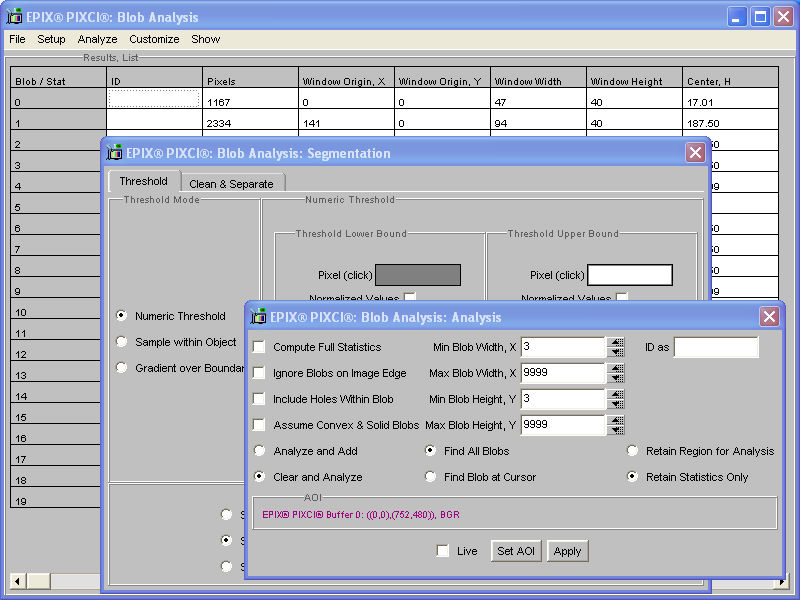Select Sample within Object mode
The height and width of the screenshot is (600, 800).
[121, 342]
